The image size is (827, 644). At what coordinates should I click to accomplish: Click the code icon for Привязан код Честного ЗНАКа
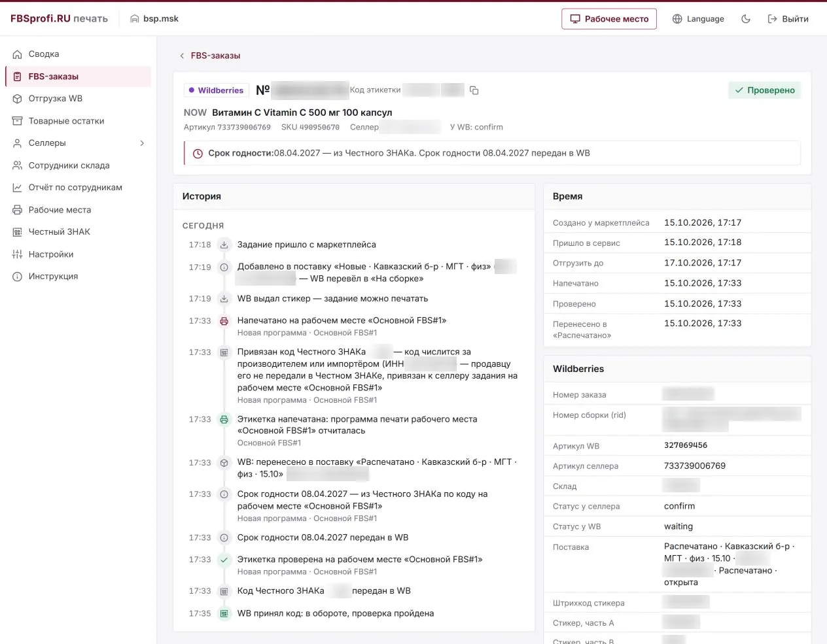pyautogui.click(x=224, y=352)
